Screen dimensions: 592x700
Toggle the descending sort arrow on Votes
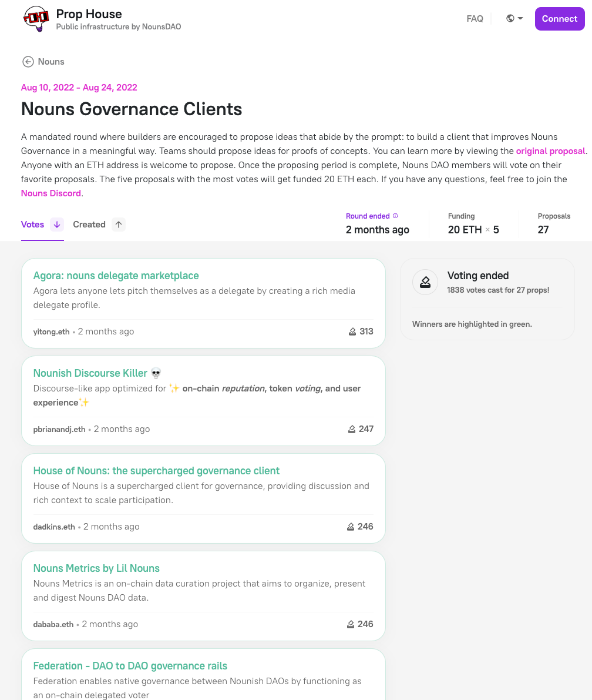(x=56, y=224)
